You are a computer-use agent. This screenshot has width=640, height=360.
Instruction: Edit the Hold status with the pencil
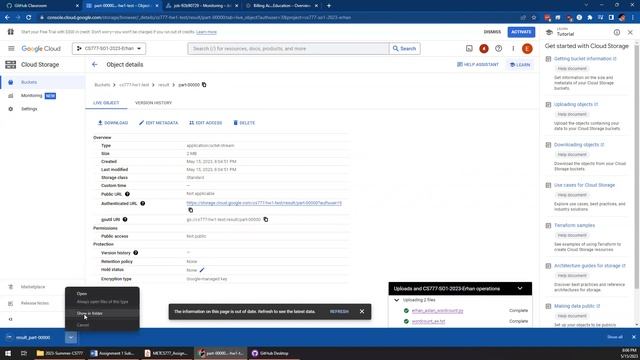(202, 270)
